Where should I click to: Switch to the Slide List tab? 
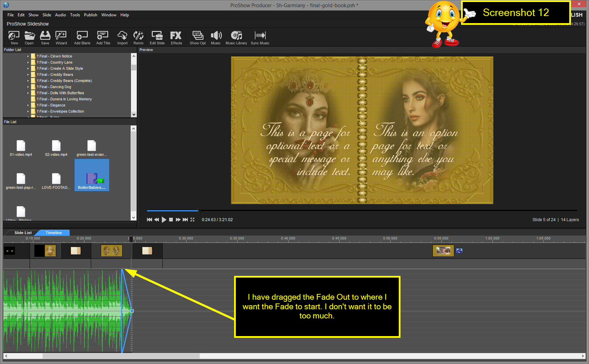click(x=23, y=233)
